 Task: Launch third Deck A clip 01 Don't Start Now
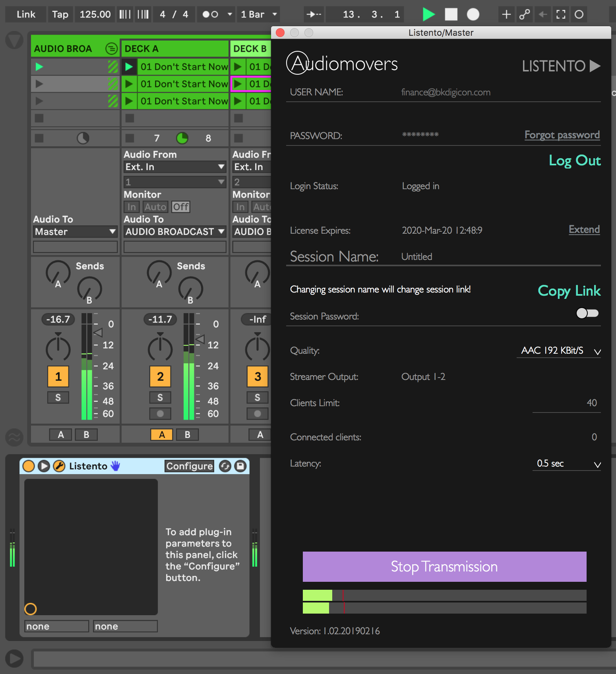point(129,101)
